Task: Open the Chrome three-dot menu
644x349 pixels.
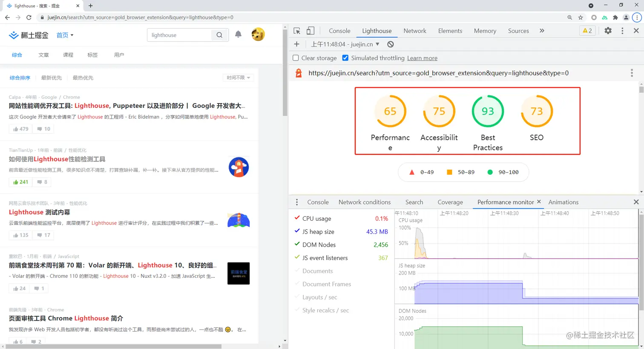Action: coord(637,17)
